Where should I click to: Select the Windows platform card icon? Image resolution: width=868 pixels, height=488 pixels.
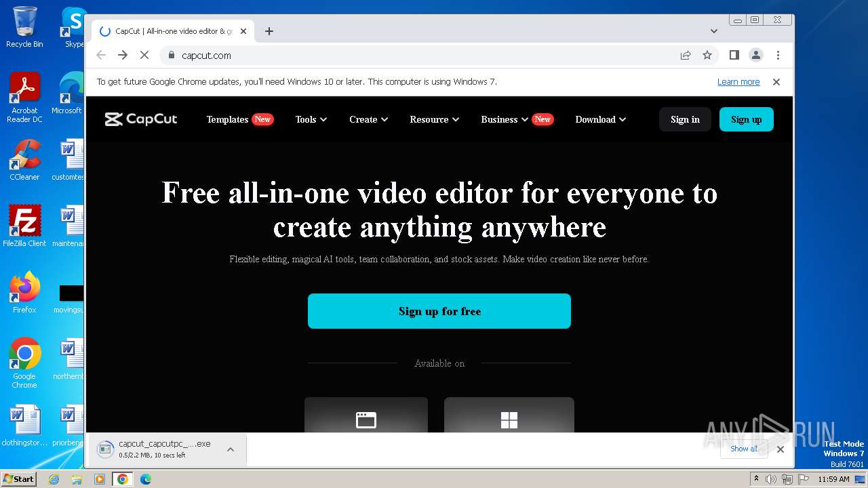[509, 420]
